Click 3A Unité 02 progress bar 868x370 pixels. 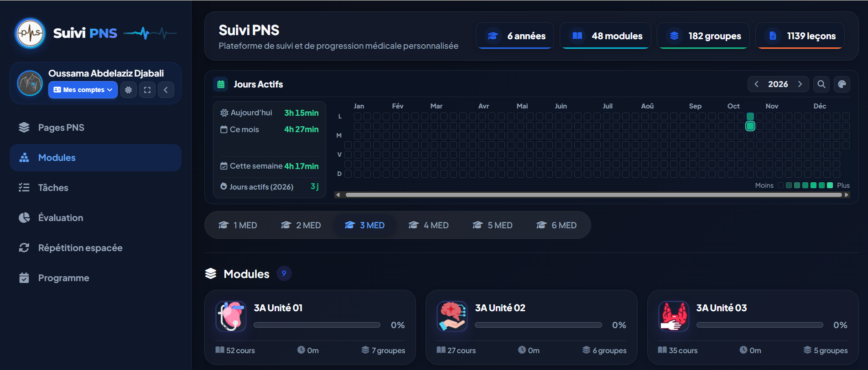pos(538,325)
